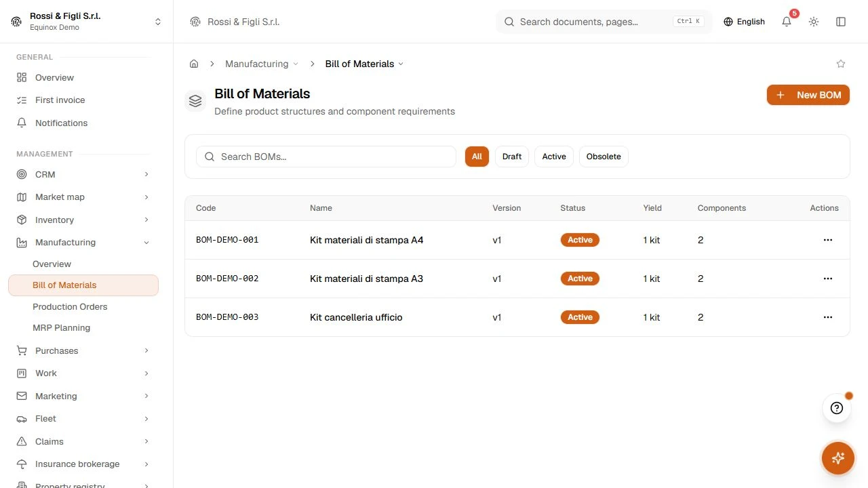Viewport: 868px width, 488px height.
Task: Click the Active badge for BOM-DEMO-003
Action: tap(580, 317)
